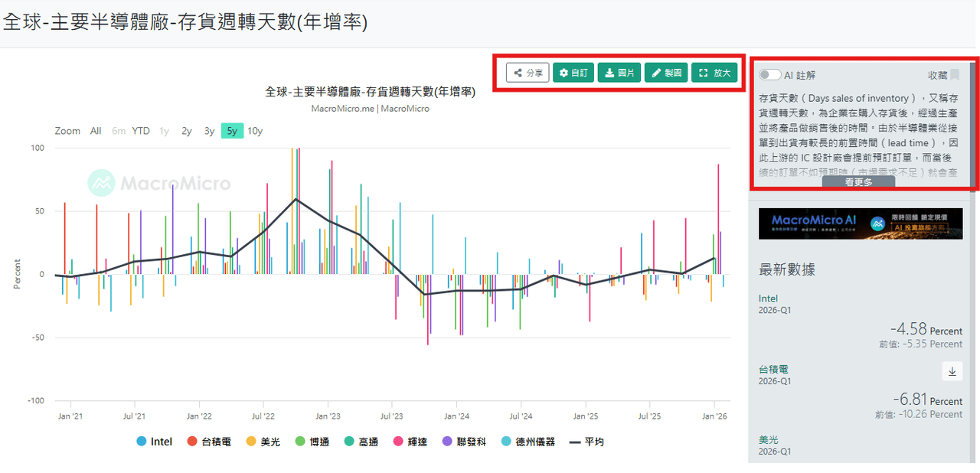The width and height of the screenshot is (980, 473).
Task: Toggle the AI 註解 switch
Action: 769,75
